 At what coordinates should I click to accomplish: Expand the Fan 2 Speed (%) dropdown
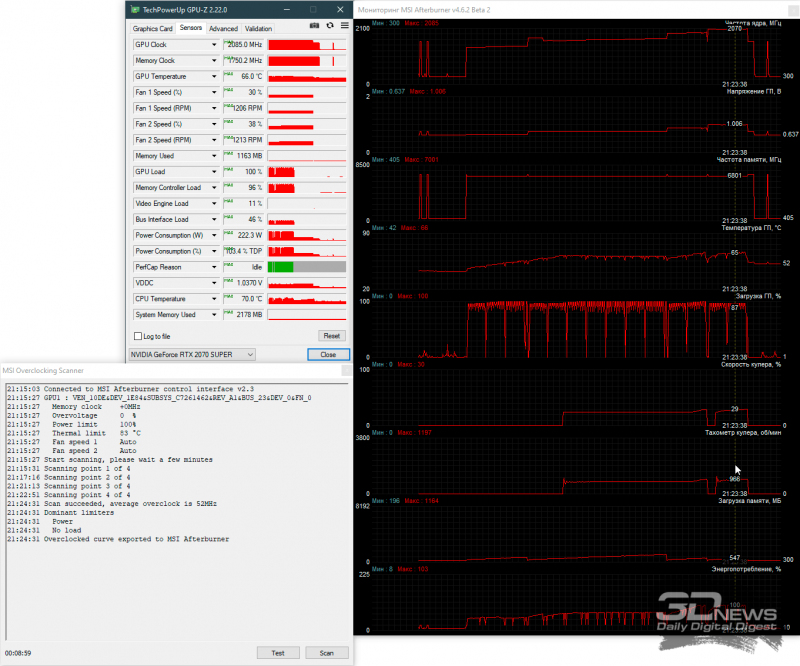click(214, 124)
